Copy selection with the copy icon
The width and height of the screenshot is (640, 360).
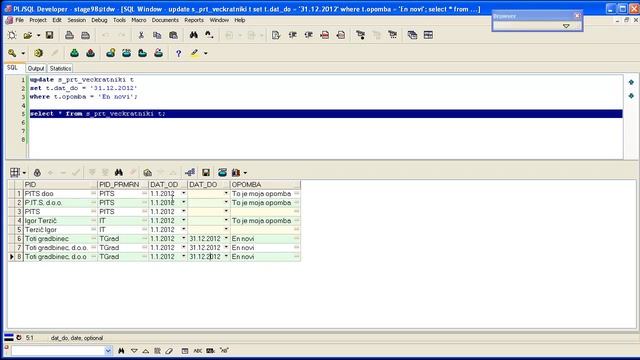(157, 35)
